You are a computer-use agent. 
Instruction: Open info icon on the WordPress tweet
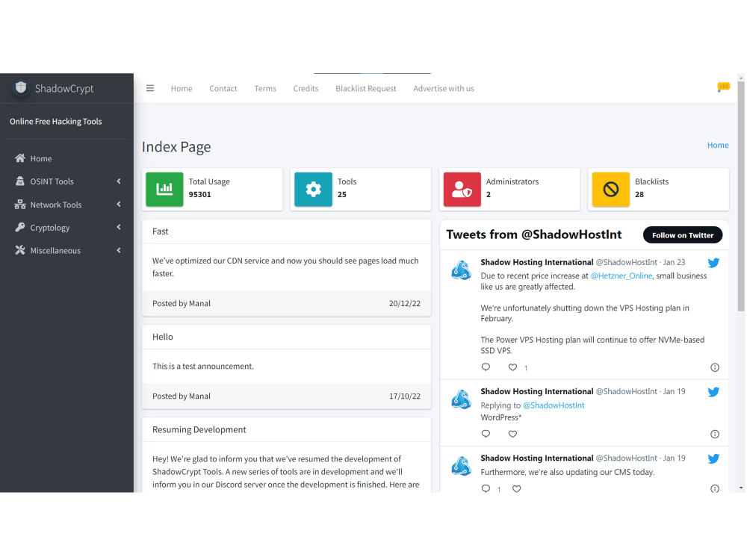(715, 434)
